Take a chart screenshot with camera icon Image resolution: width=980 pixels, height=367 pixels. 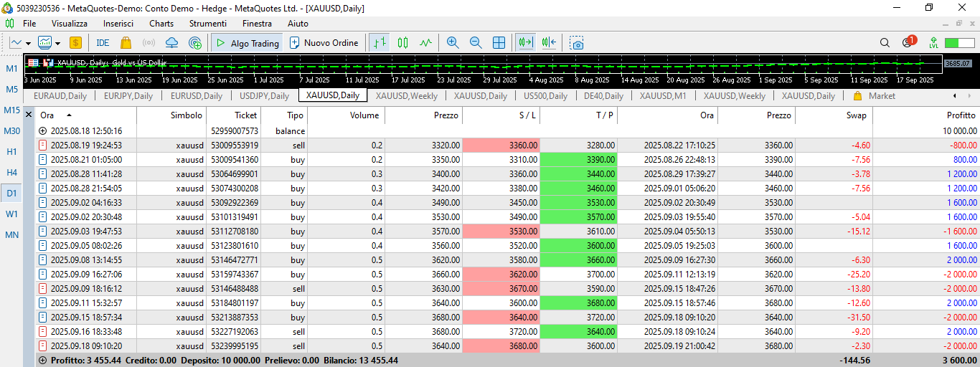click(578, 43)
